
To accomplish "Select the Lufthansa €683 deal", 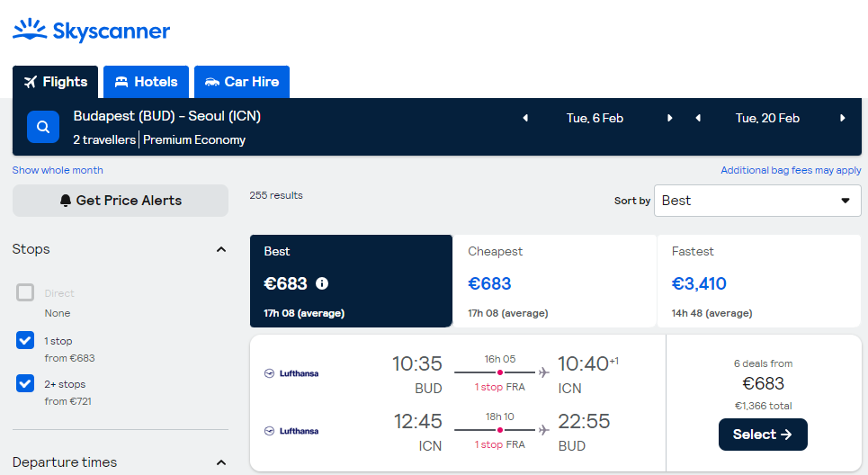I will (x=763, y=435).
